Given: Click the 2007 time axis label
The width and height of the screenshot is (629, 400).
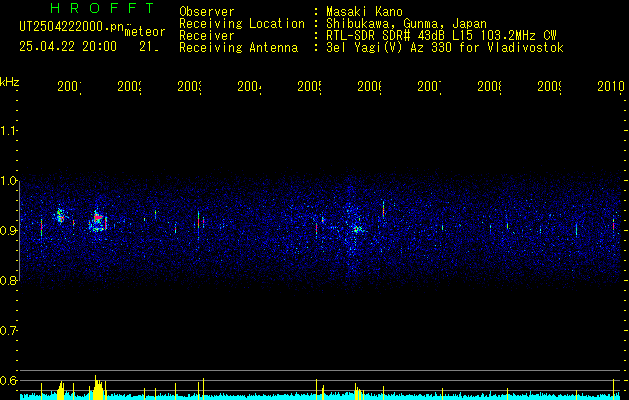Looking at the screenshot, I should [430, 86].
